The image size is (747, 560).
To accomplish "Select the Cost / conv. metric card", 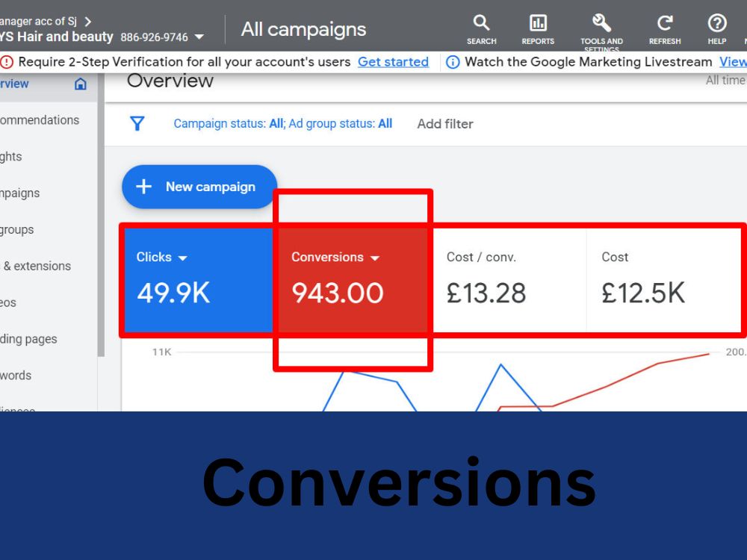I will [x=509, y=281].
